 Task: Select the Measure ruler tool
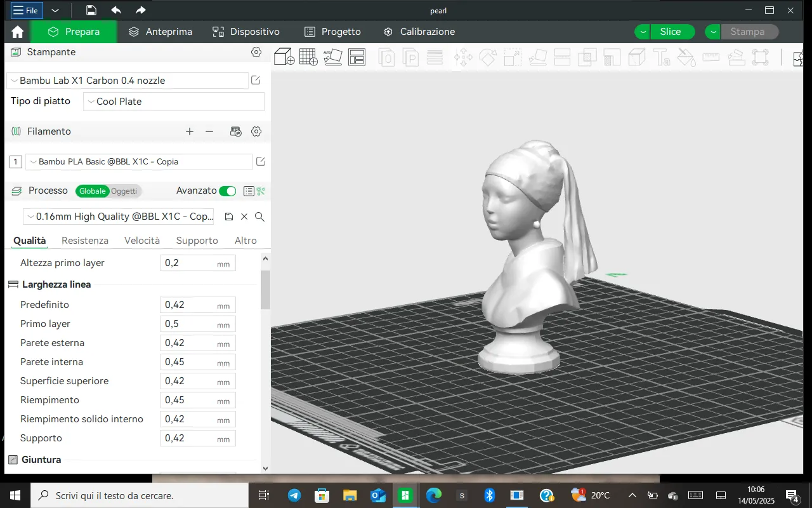pos(711,58)
